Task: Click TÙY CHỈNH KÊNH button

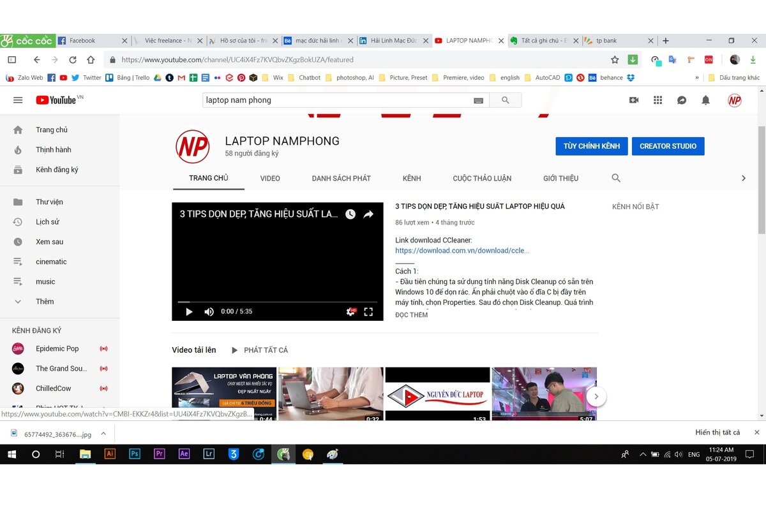Action: pyautogui.click(x=592, y=146)
